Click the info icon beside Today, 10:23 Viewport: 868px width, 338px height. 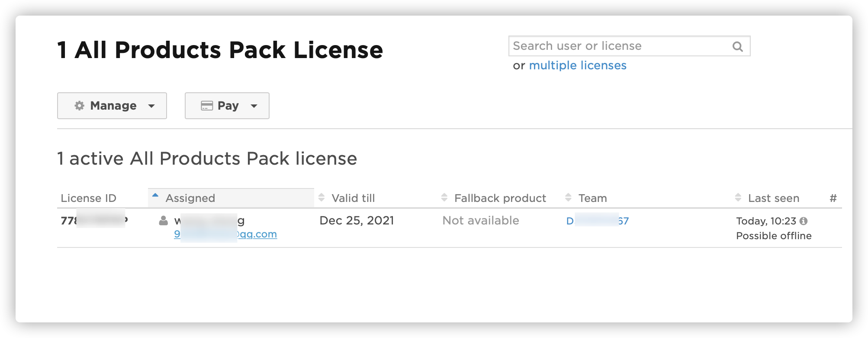[x=804, y=221]
